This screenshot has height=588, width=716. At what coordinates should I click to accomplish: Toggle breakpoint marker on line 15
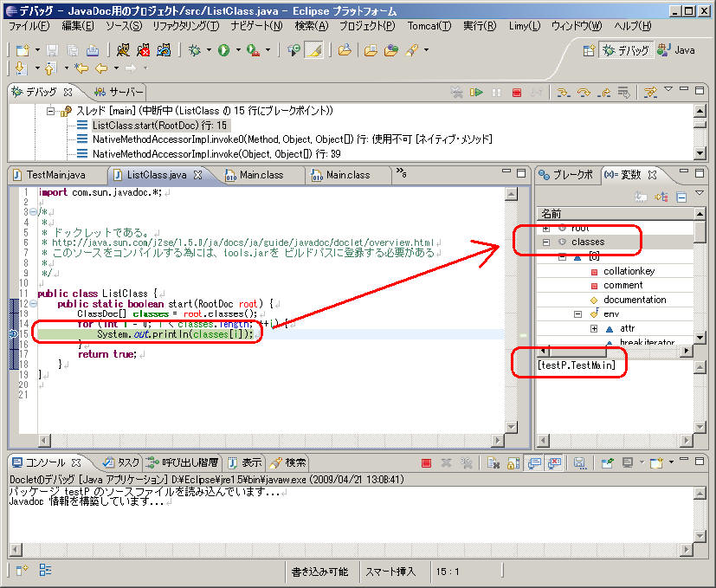pyautogui.click(x=13, y=334)
